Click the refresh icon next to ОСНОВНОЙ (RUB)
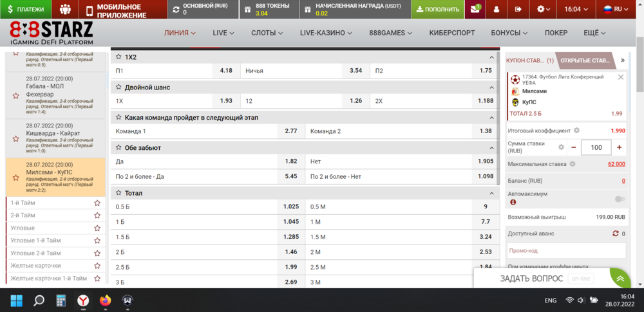The width and height of the screenshot is (644, 312). (x=176, y=10)
